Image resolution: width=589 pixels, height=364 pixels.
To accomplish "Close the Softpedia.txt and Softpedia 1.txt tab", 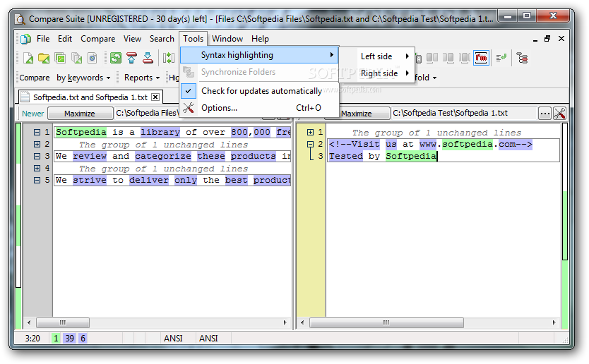I will tap(155, 97).
